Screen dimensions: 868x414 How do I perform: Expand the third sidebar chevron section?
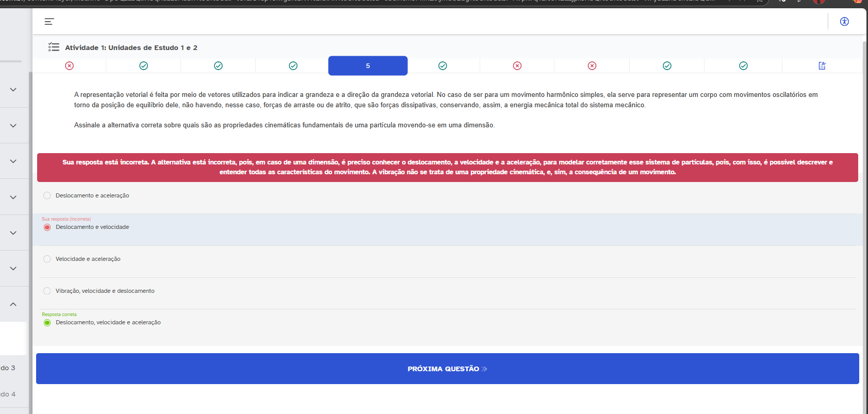13,161
